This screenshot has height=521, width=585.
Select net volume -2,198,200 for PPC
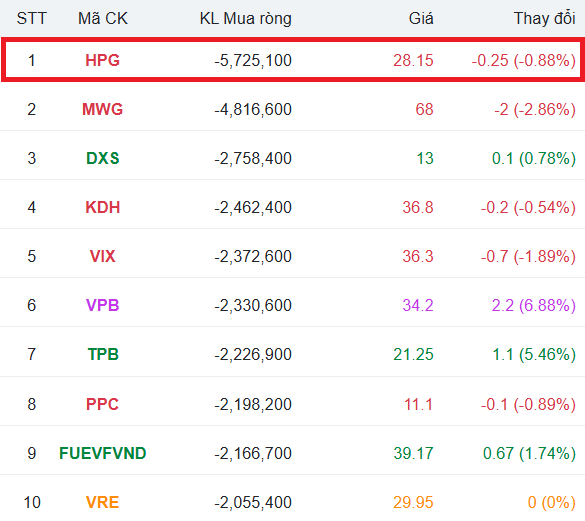click(x=253, y=404)
